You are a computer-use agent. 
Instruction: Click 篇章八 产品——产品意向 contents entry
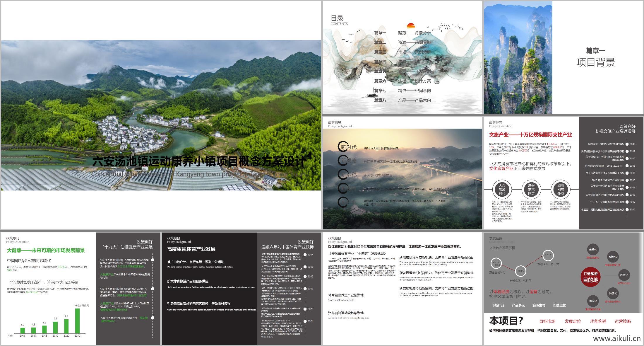(x=402, y=100)
